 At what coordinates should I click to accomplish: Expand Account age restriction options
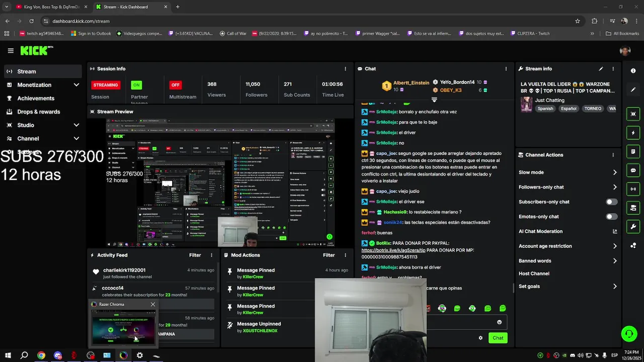pos(614,246)
